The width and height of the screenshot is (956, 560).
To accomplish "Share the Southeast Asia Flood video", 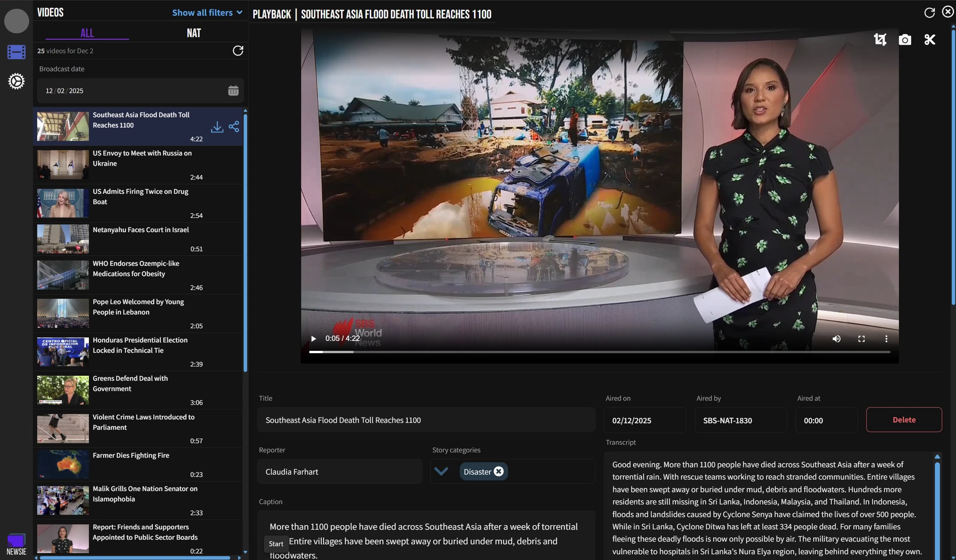I will (x=234, y=127).
